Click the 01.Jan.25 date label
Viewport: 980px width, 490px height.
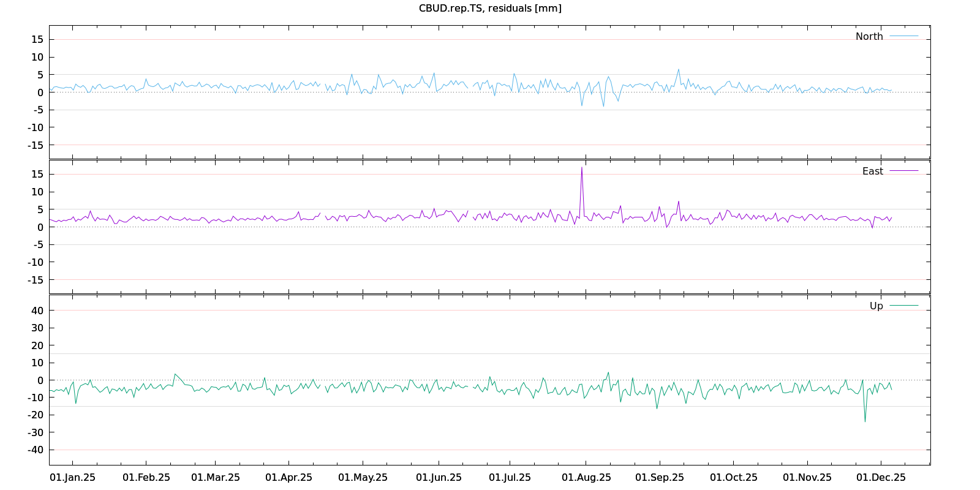tap(72, 478)
